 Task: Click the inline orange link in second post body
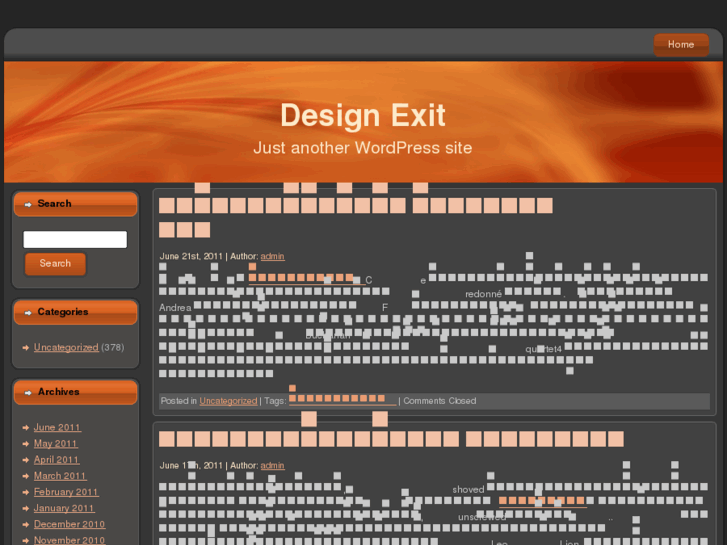[543, 501]
